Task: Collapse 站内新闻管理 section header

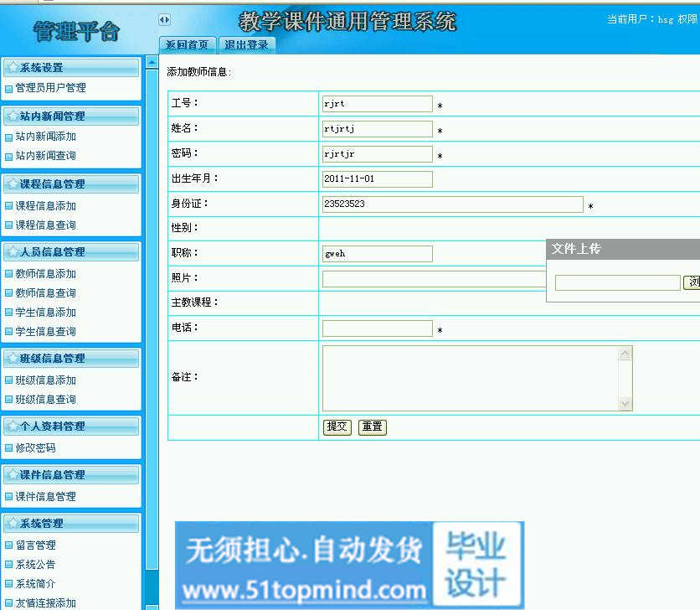Action: point(71,116)
